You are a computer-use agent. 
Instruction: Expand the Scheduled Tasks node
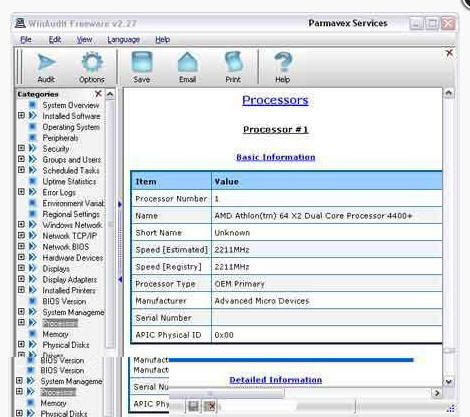point(21,170)
